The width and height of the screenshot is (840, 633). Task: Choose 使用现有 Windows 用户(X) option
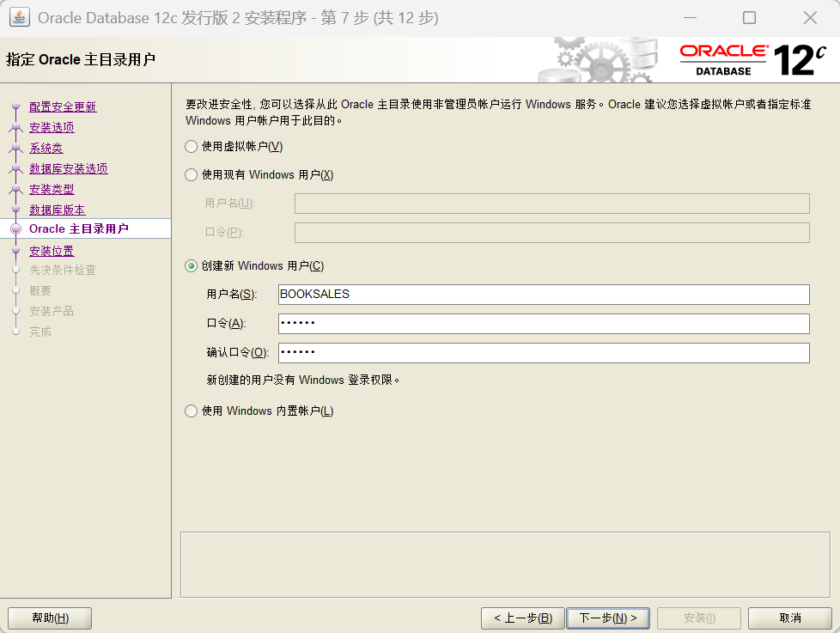pos(191,174)
